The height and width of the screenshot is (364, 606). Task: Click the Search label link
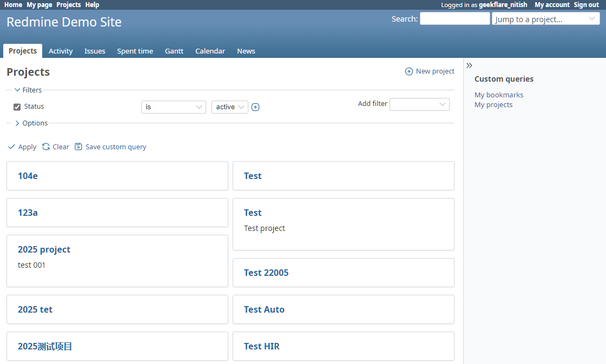pos(405,19)
